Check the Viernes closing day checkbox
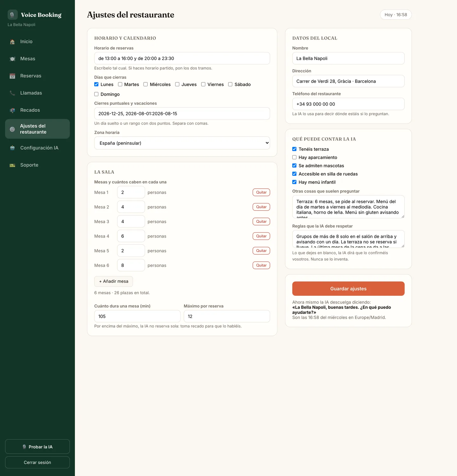Image resolution: width=457 pixels, height=476 pixels. [203, 84]
